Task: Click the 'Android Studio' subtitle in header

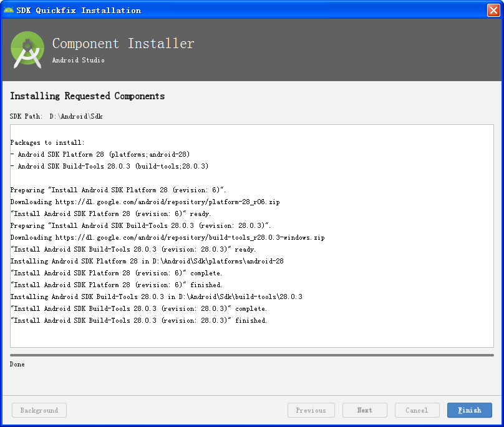Action: pyautogui.click(x=79, y=60)
